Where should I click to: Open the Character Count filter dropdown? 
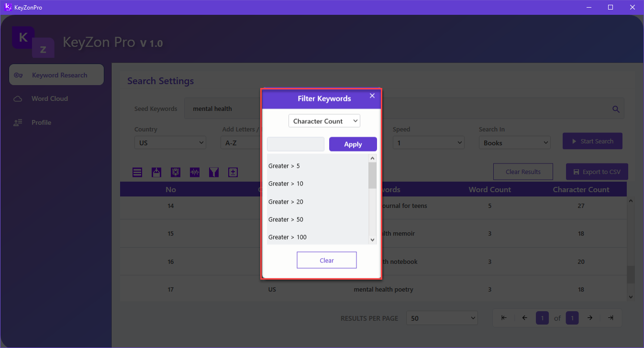(x=324, y=121)
